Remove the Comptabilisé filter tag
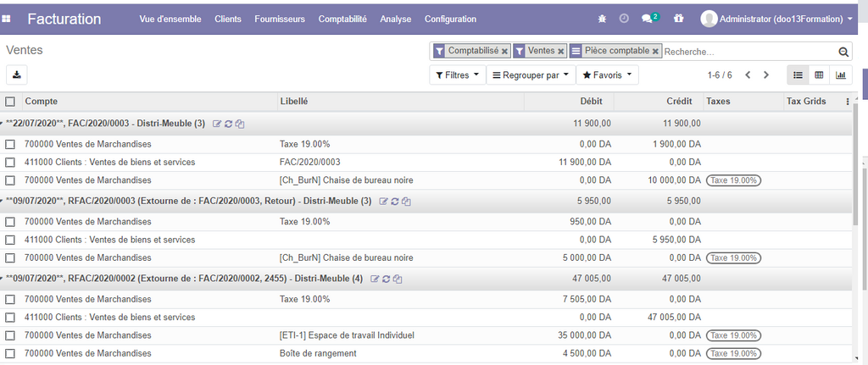Viewport: 868px width, 365px height. click(504, 52)
